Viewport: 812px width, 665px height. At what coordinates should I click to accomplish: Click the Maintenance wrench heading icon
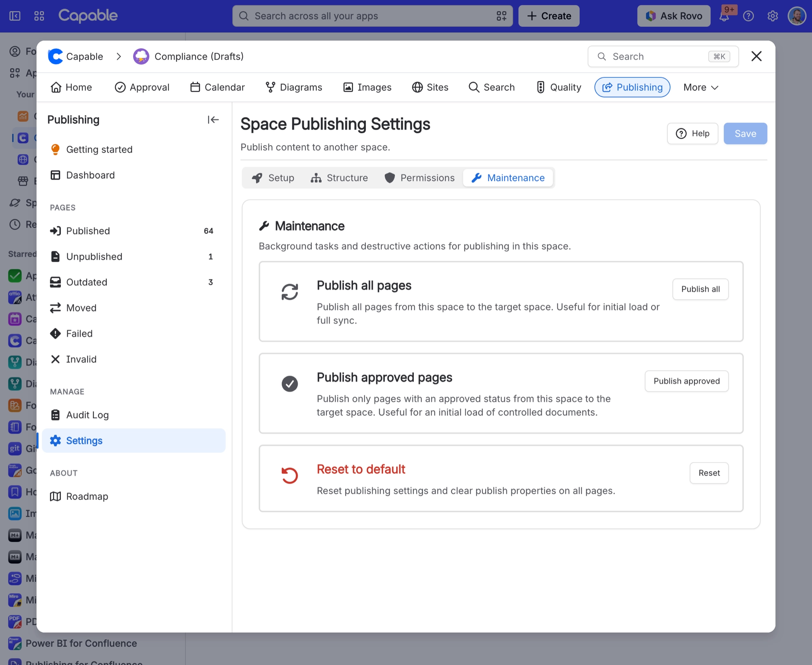point(264,226)
